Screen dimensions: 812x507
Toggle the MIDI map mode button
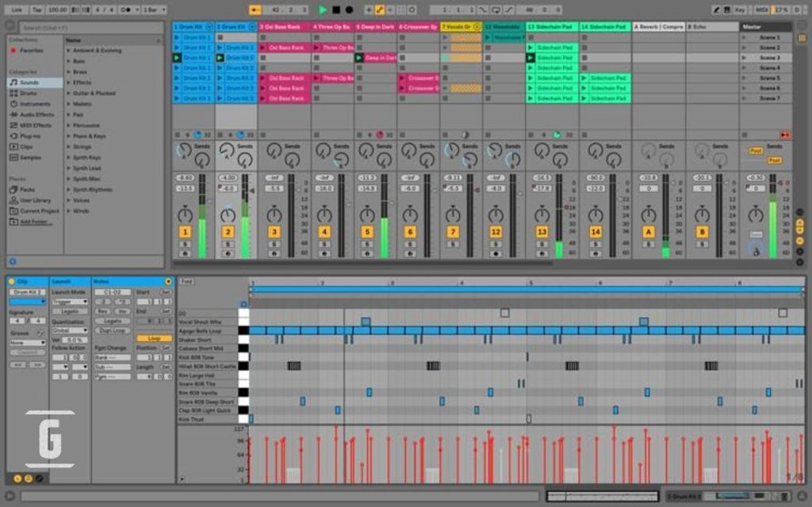tap(760, 10)
